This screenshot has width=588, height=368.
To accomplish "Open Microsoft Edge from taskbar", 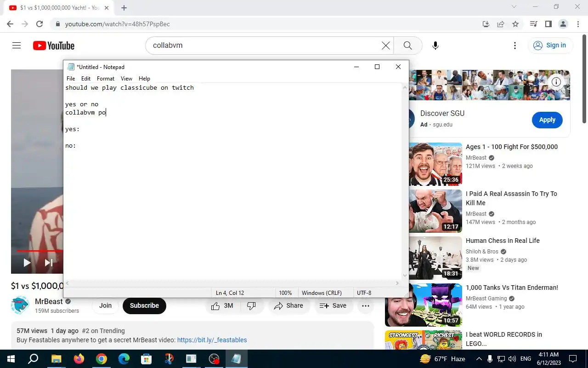I will tap(124, 359).
